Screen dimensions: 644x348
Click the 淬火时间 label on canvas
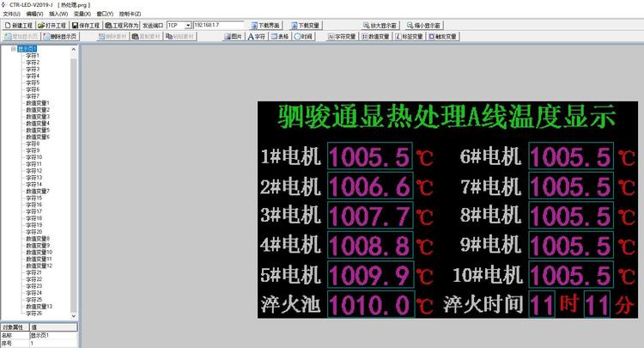point(483,304)
